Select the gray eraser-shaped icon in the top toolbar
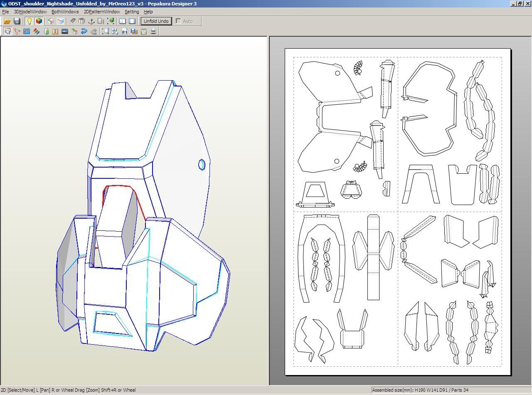This screenshot has height=395, width=532. point(73,21)
